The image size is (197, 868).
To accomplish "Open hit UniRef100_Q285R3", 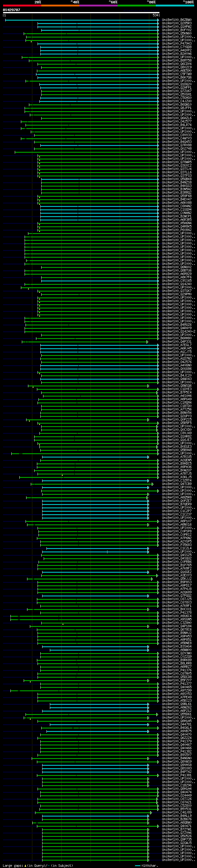I will pos(177,24).
